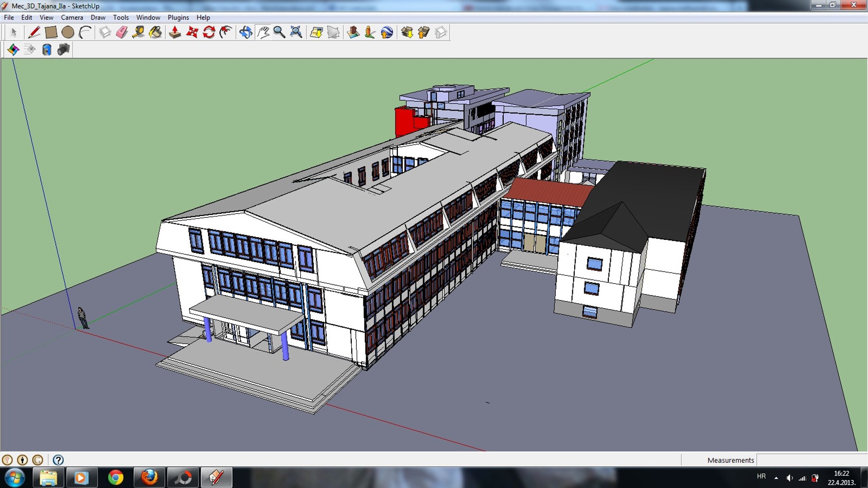Select the pink Eraser tool
Viewport: 868px width, 488px height.
[x=122, y=33]
